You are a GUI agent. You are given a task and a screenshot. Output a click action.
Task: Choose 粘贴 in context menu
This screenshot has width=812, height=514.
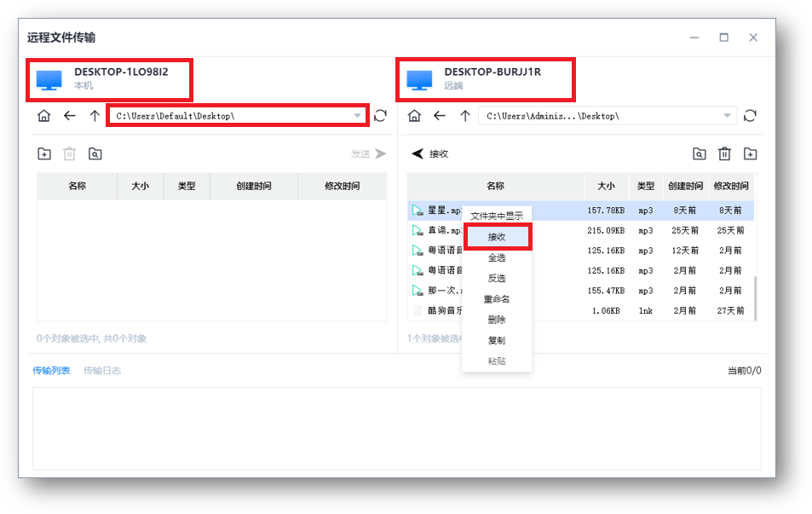(497, 361)
